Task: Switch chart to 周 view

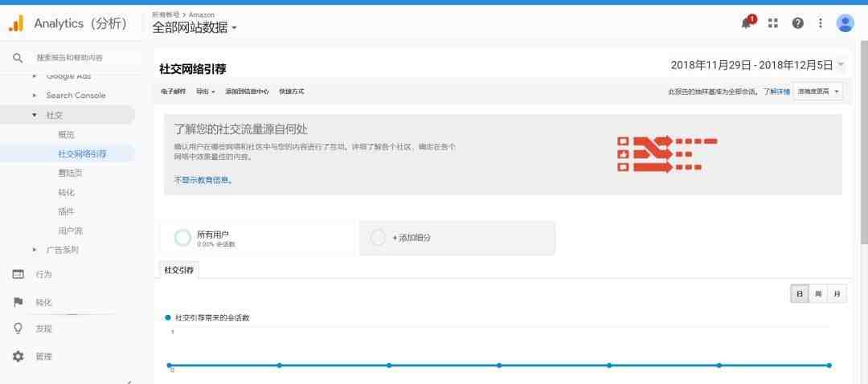Action: (818, 294)
